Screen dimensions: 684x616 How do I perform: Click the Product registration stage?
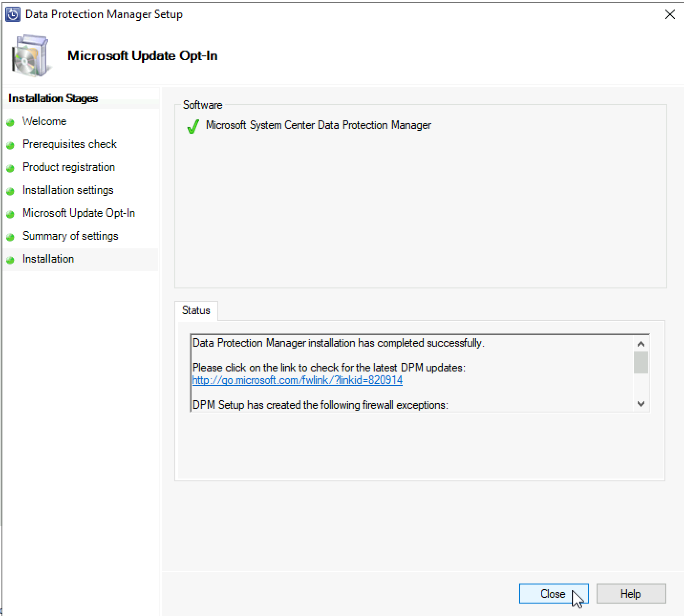[69, 167]
